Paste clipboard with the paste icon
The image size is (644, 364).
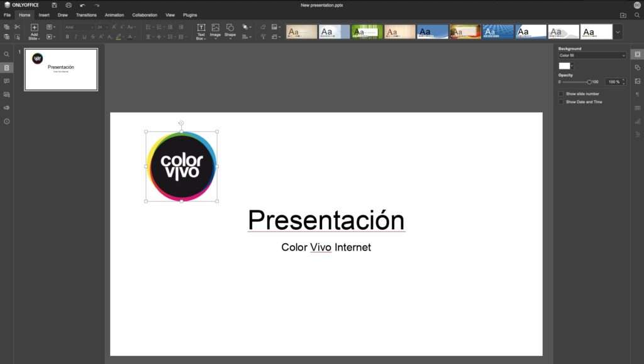coord(6,37)
